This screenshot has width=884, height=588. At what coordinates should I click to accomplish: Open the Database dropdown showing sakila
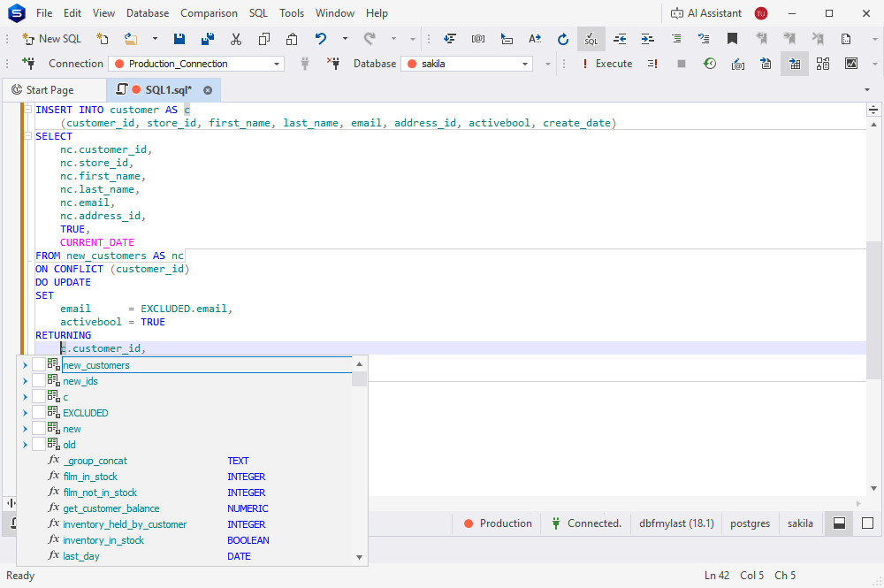pos(467,64)
